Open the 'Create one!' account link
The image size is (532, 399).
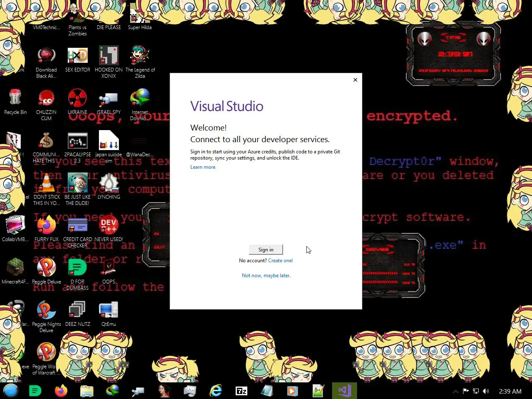(x=281, y=261)
